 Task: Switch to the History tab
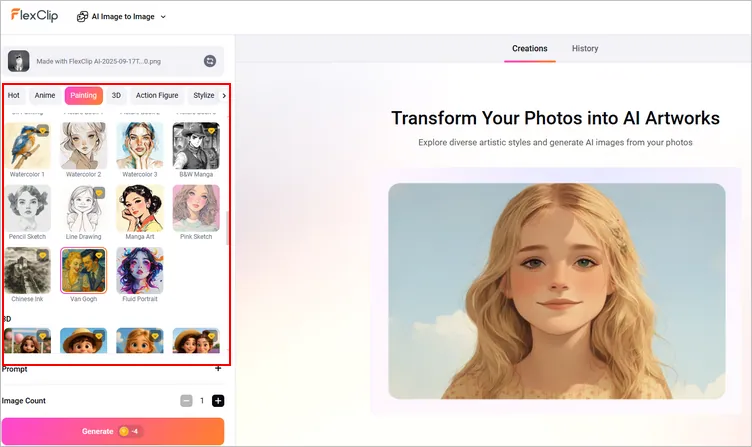[x=585, y=48]
